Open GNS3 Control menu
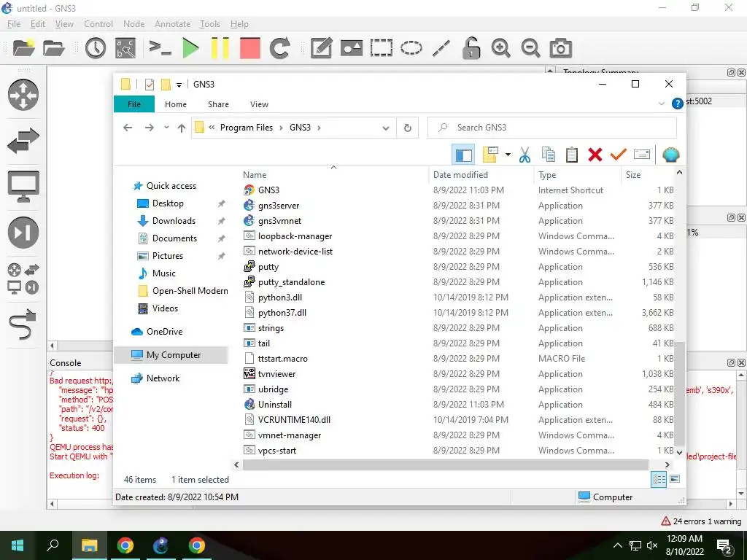The height and width of the screenshot is (560, 747). click(x=98, y=24)
